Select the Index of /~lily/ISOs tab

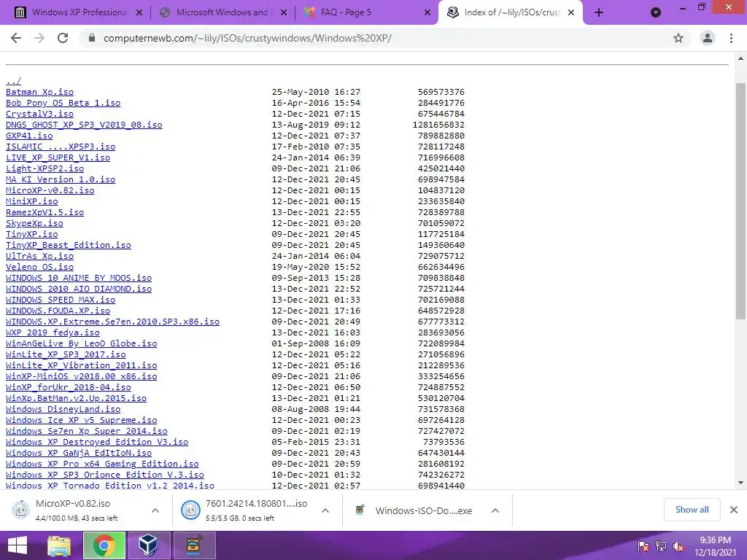click(x=510, y=13)
